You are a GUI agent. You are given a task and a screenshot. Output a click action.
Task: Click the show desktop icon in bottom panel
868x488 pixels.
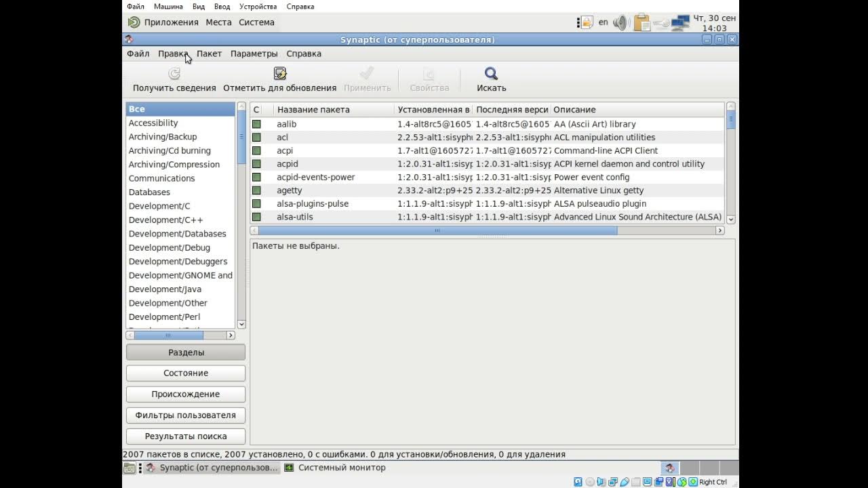[x=130, y=468]
